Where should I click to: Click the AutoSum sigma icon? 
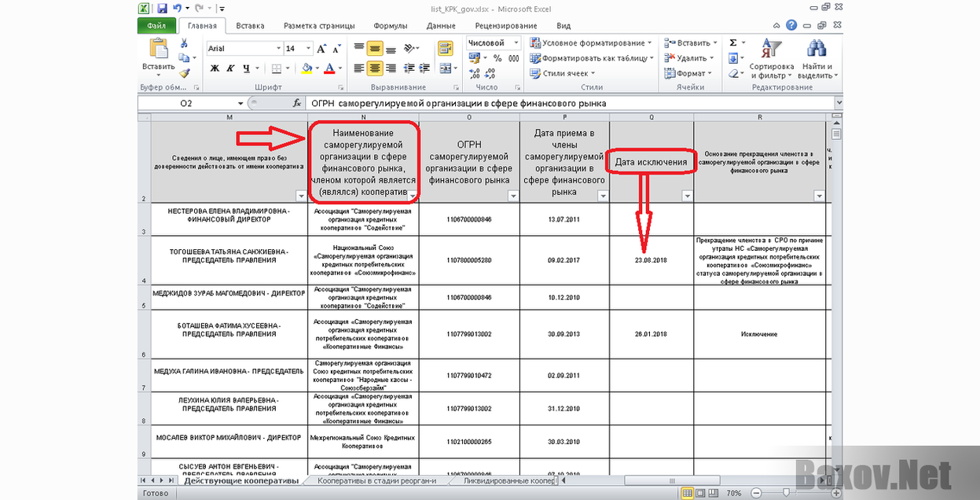pos(733,43)
